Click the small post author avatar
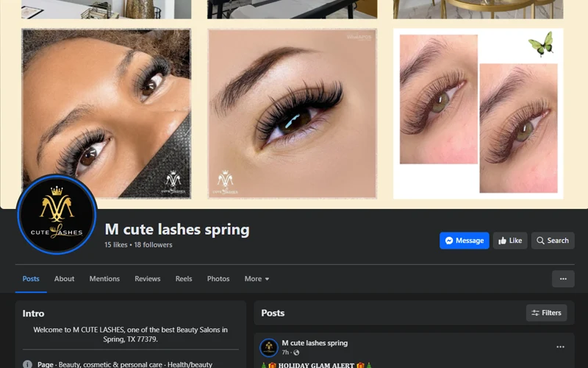 click(x=269, y=347)
